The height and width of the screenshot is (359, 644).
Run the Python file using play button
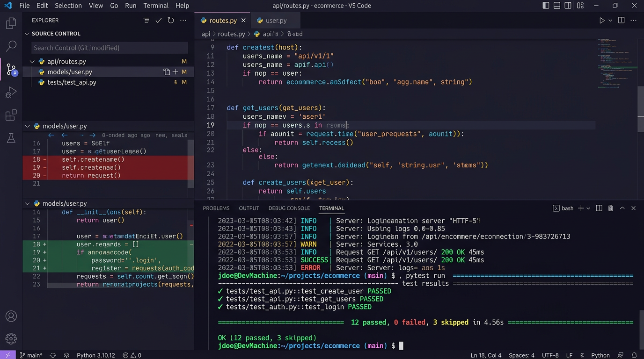click(x=602, y=21)
